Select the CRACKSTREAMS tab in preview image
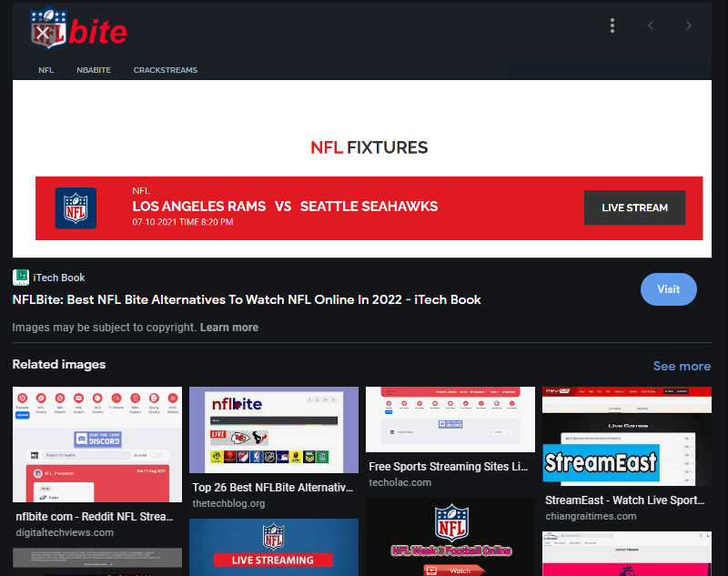 [x=166, y=70]
